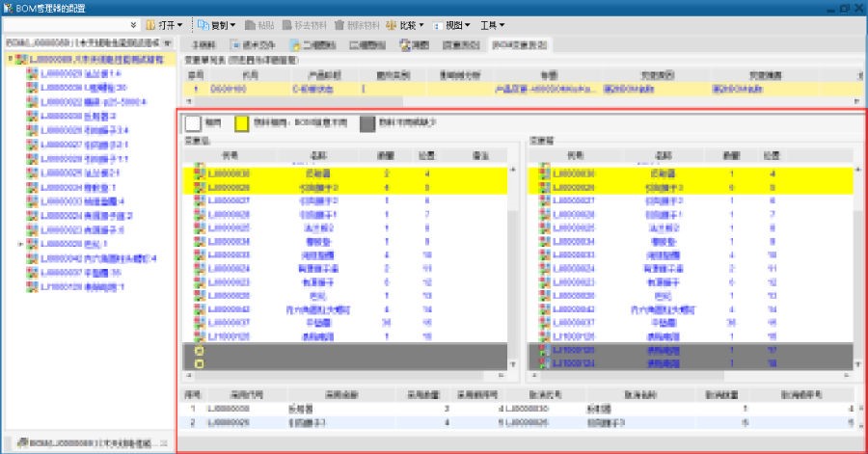Click the 代号 column header in left table

pos(229,154)
